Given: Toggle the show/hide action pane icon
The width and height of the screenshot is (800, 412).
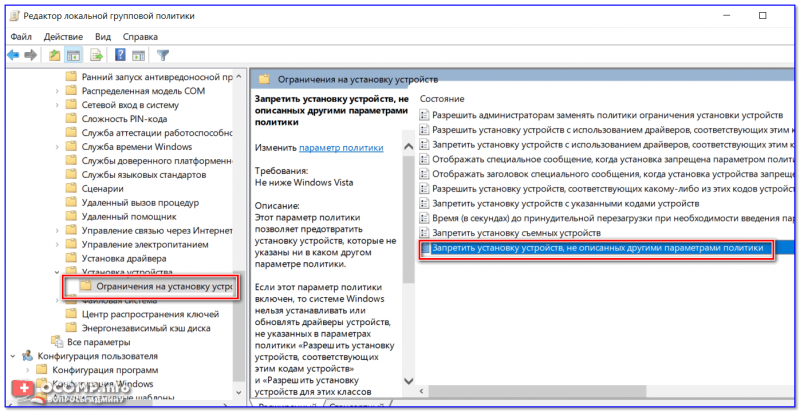Looking at the screenshot, I should (138, 55).
